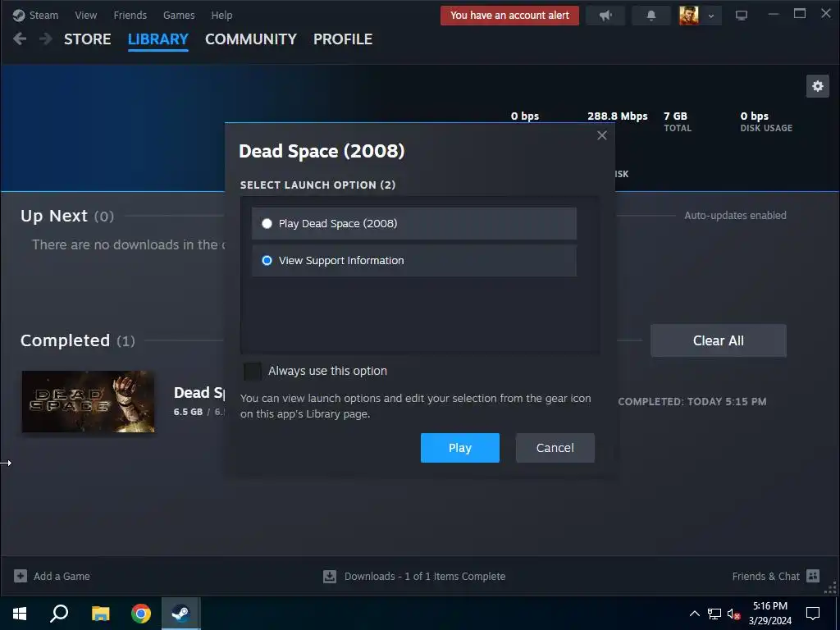The height and width of the screenshot is (630, 840).
Task: Click the Downloads tray icon in status bar
Action: click(x=330, y=577)
